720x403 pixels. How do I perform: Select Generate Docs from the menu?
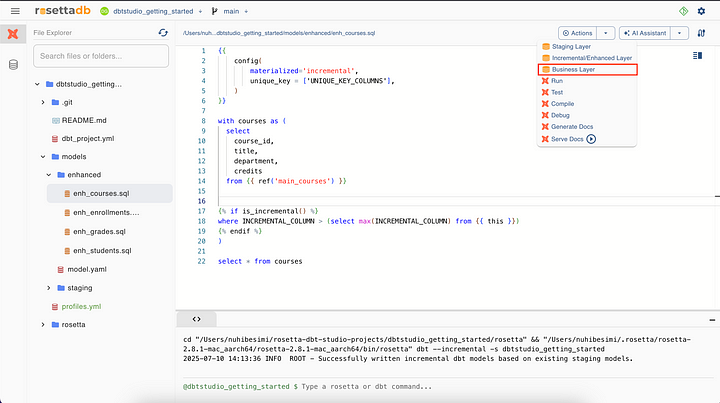coord(587,127)
